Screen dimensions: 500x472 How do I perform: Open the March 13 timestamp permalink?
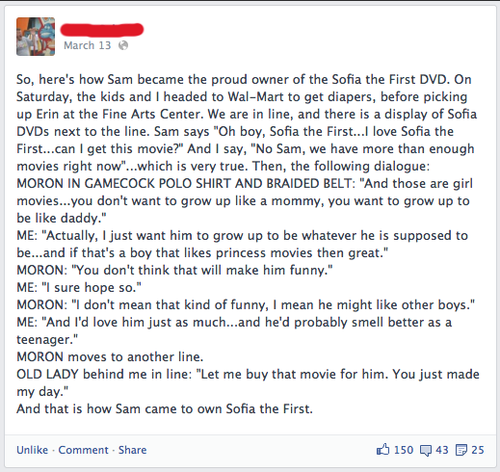87,45
